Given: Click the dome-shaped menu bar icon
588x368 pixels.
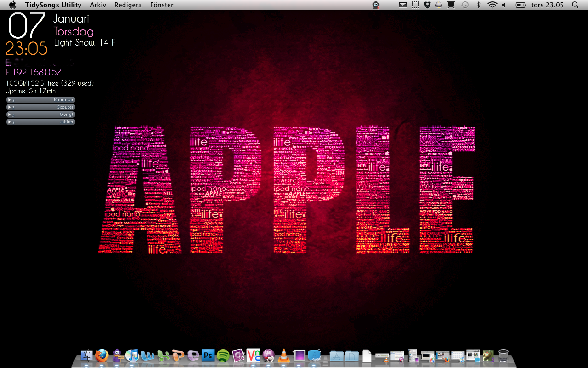Looking at the screenshot, I should [439, 5].
